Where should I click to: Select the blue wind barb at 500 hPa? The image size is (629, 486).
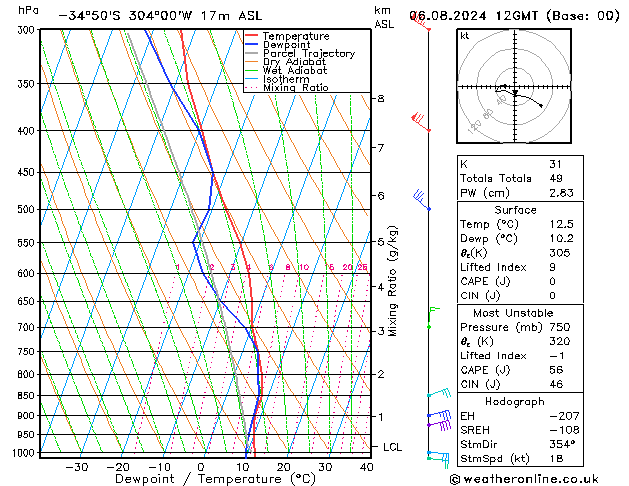point(422,201)
